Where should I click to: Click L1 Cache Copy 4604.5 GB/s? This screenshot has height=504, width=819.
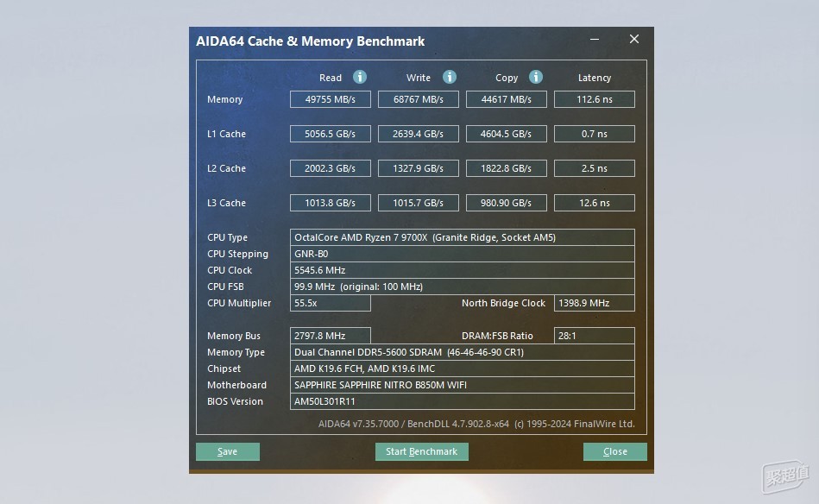tap(506, 134)
